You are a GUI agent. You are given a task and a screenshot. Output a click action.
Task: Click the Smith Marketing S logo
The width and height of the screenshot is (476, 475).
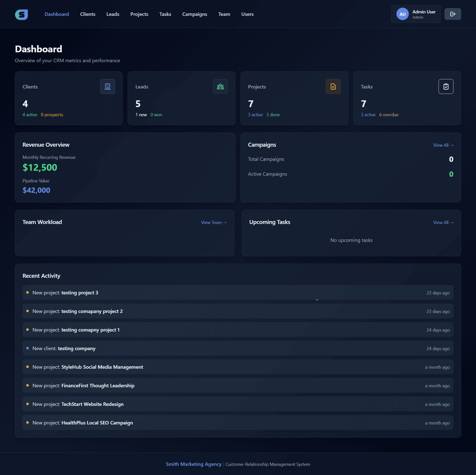click(22, 14)
